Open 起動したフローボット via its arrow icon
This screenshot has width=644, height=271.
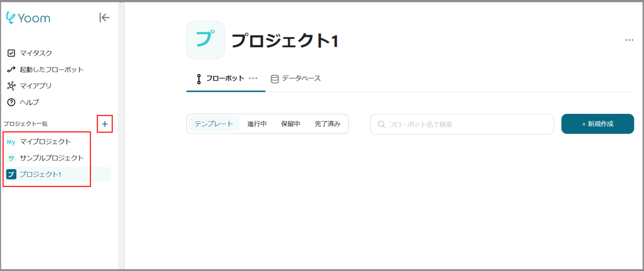(11, 69)
